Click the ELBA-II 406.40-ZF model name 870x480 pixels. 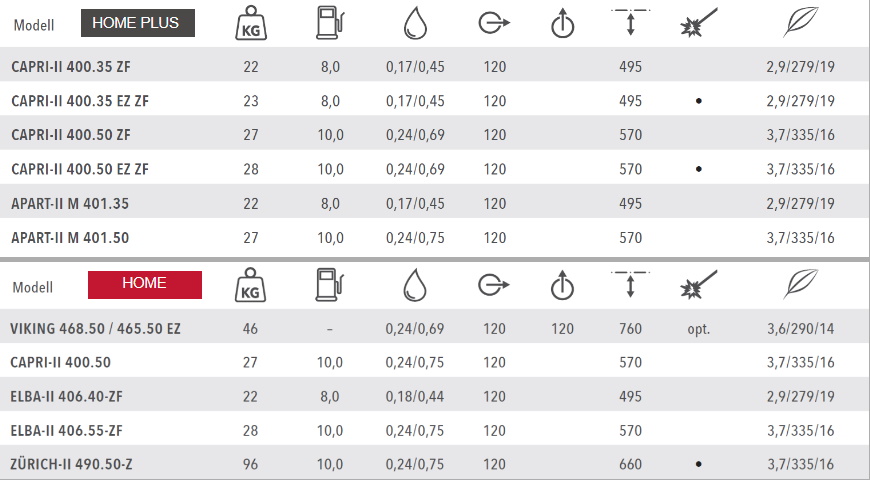(67, 397)
